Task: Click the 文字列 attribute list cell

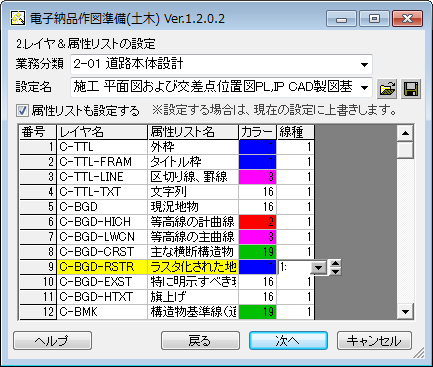Action: 193,192
